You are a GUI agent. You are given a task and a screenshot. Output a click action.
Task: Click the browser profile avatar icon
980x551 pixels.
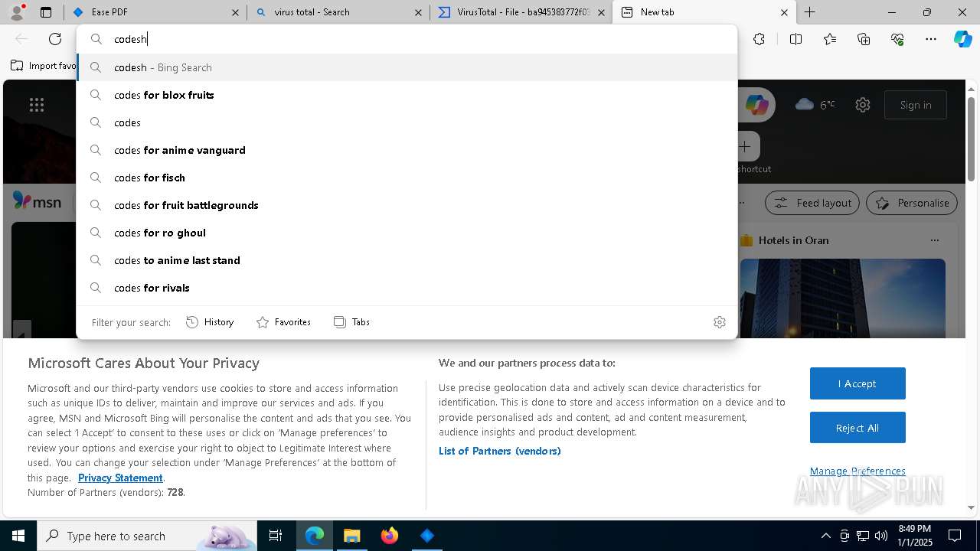(x=16, y=12)
